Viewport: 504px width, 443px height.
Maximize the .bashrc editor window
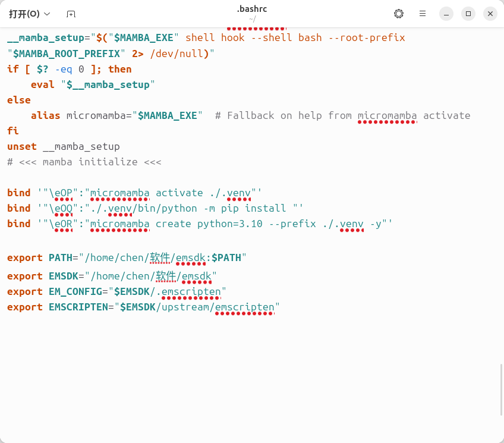tap(468, 14)
